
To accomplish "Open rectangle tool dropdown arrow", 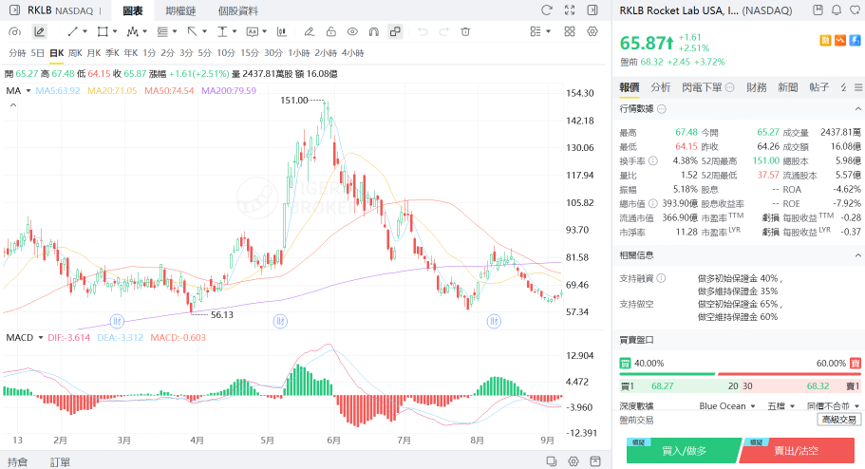I will pos(115,31).
